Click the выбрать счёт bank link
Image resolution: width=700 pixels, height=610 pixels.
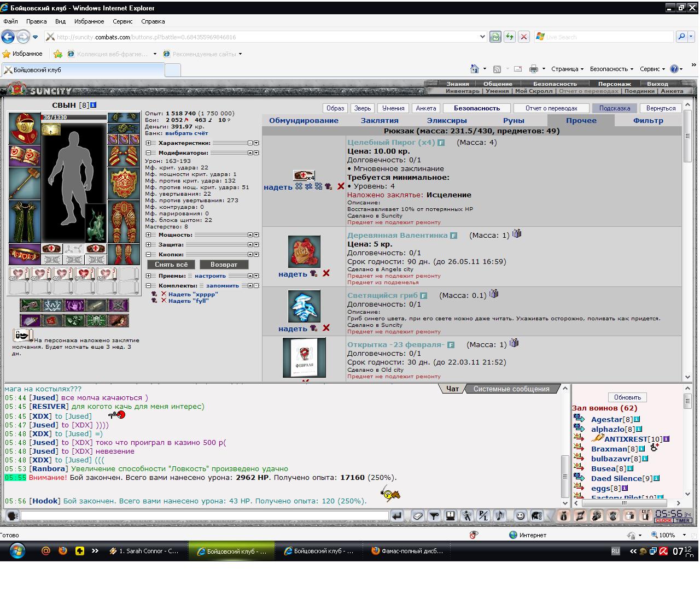point(186,133)
